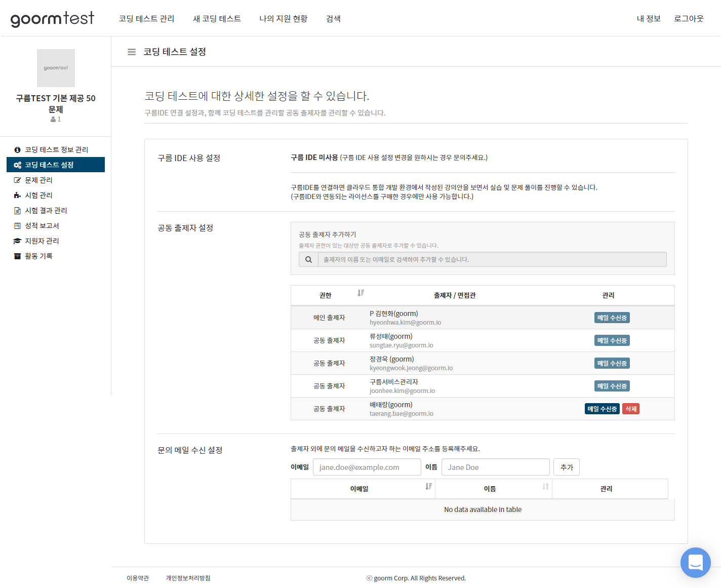Click the 추가 button to add email
This screenshot has height=588, width=721.
(x=566, y=467)
